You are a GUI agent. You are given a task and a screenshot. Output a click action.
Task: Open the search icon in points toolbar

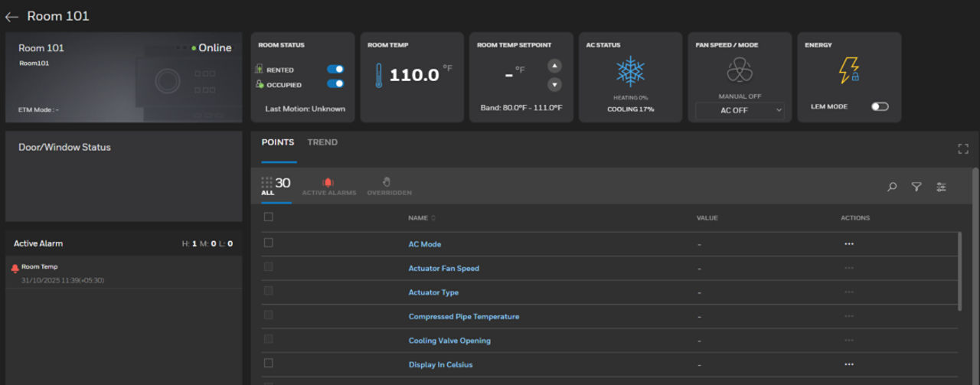[892, 187]
